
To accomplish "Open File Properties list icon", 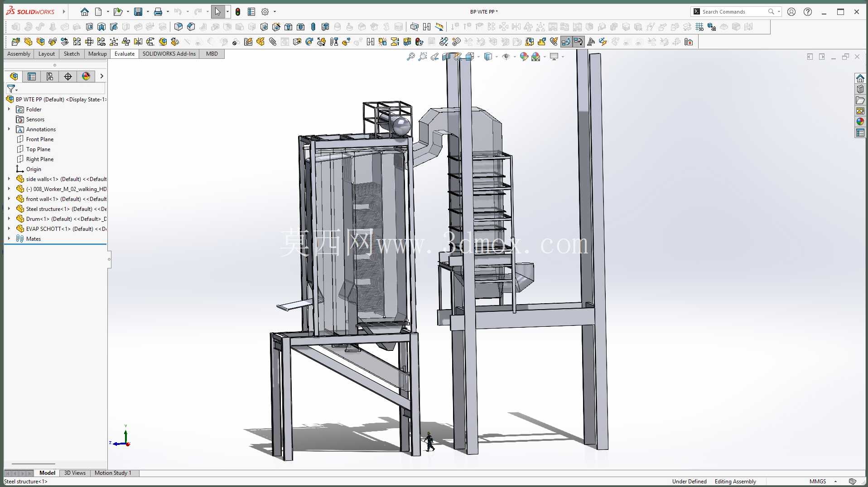I will (251, 12).
